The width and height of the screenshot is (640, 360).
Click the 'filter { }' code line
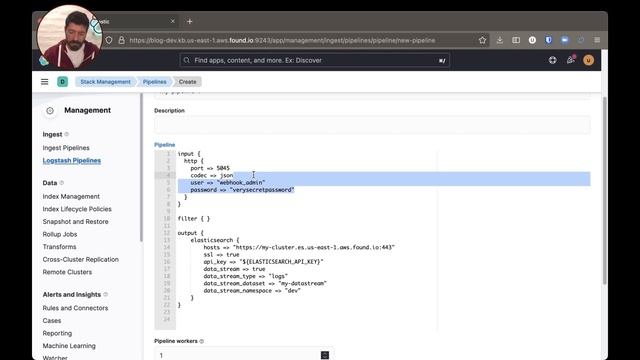point(193,219)
